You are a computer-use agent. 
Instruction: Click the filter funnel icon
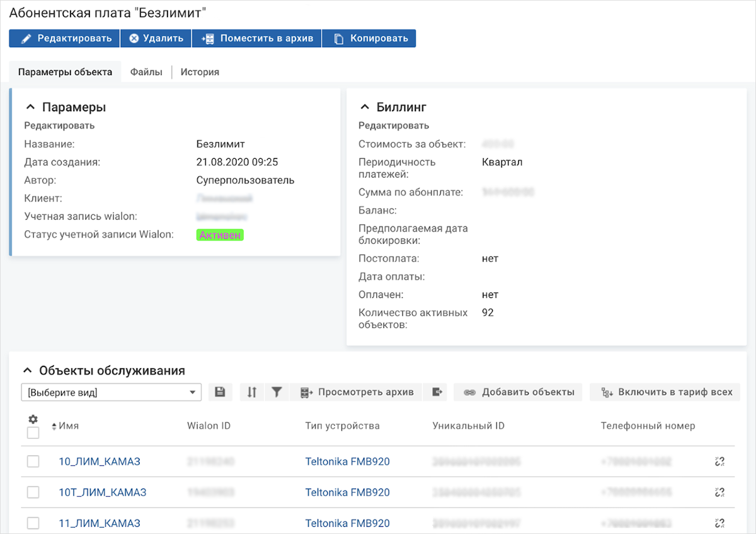tap(276, 392)
